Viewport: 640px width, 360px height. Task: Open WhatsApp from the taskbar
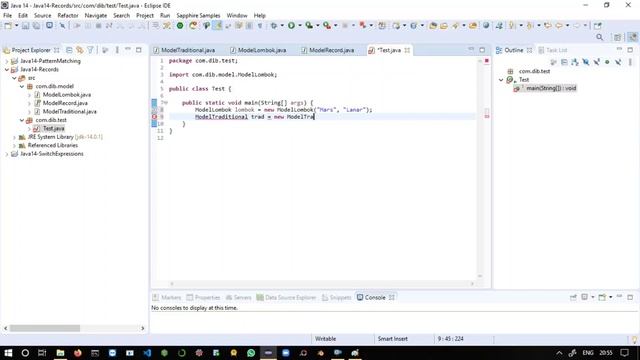(x=251, y=353)
